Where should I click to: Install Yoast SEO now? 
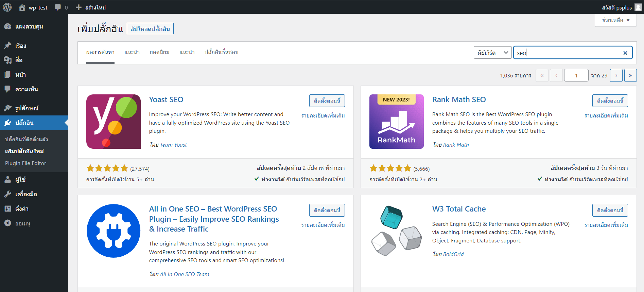pyautogui.click(x=327, y=101)
